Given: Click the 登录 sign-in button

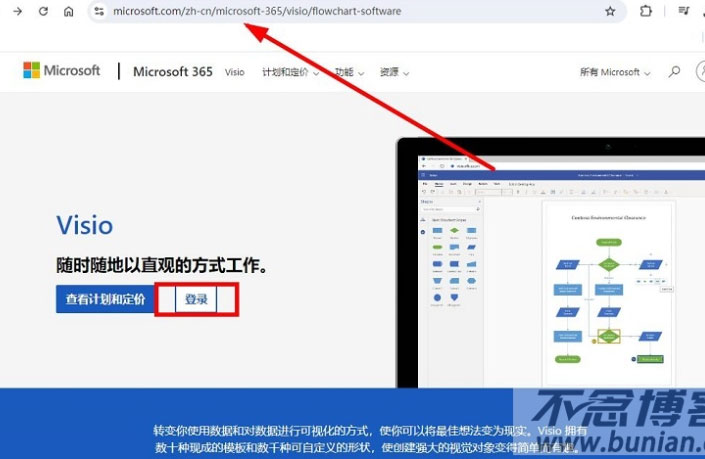Looking at the screenshot, I should 196,299.
